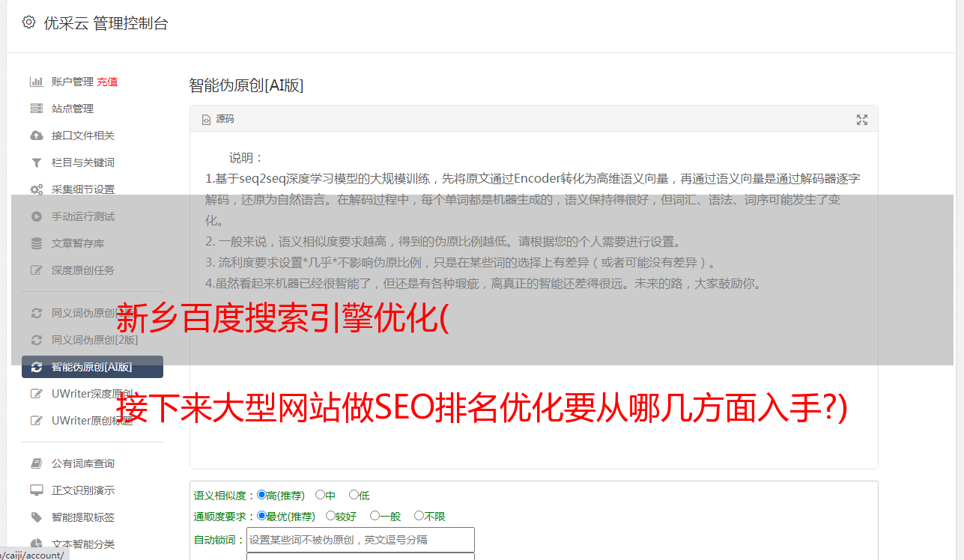
Task: Open 采集细节设置 menu item
Action: point(83,189)
